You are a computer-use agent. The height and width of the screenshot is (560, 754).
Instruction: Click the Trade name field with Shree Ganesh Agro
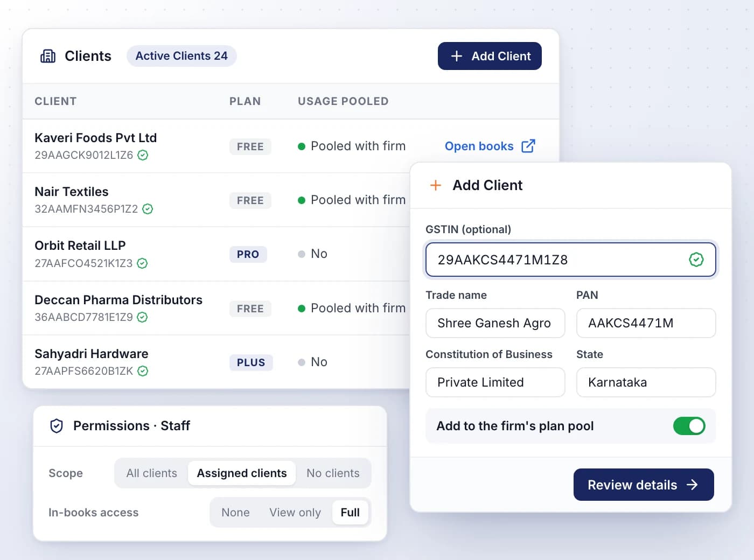[x=495, y=323]
